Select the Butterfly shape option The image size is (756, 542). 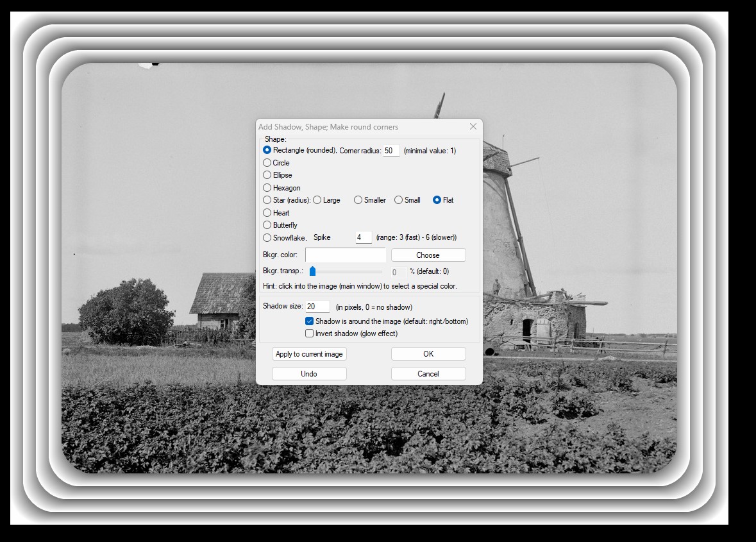click(x=267, y=225)
